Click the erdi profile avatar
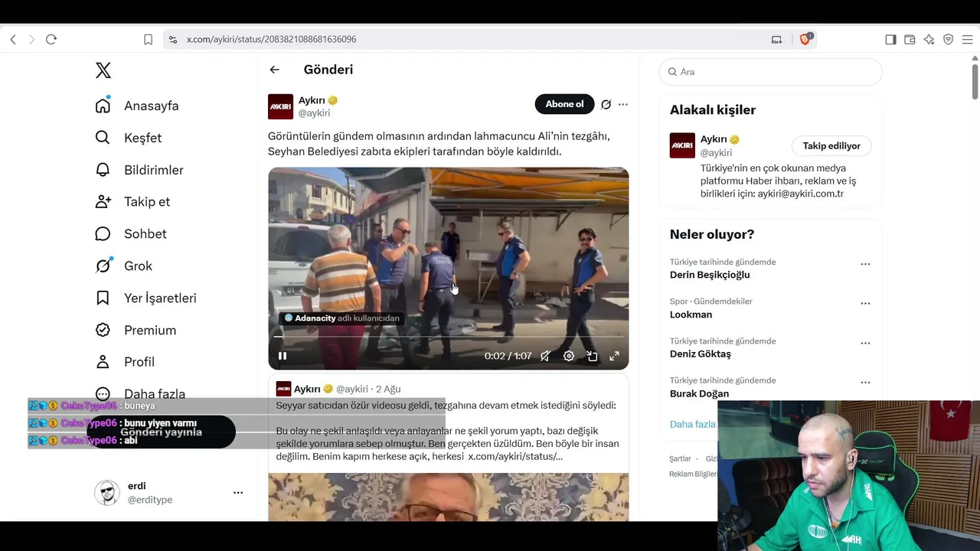This screenshot has width=980, height=551. tap(107, 493)
